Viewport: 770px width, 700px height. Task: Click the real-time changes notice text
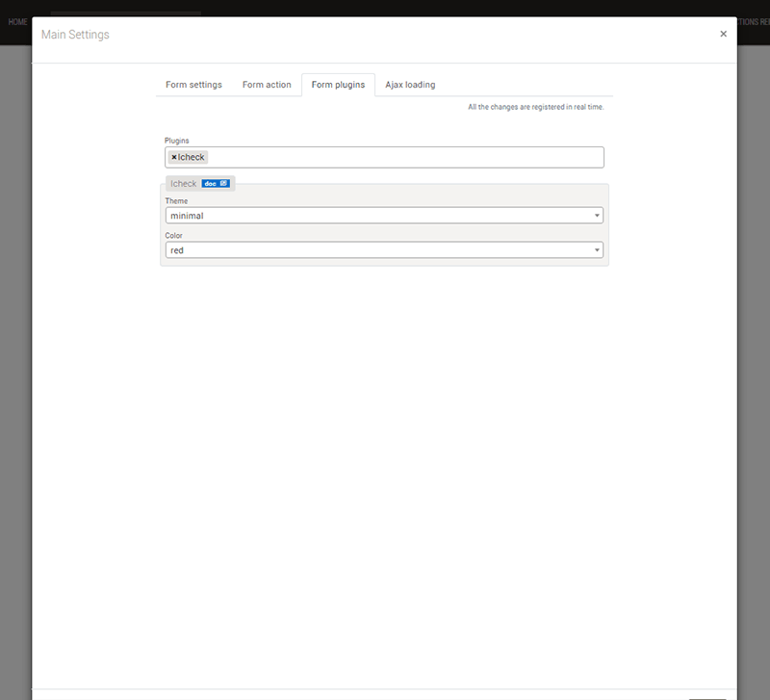[535, 107]
